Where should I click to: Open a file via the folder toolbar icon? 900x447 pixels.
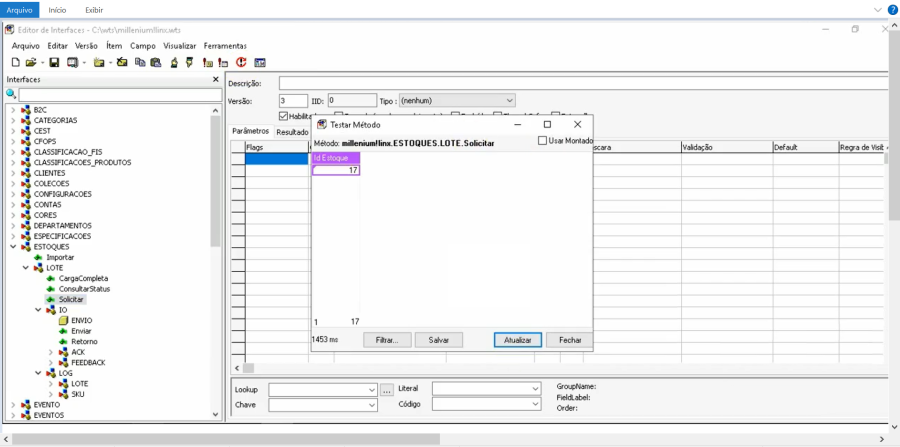point(30,63)
